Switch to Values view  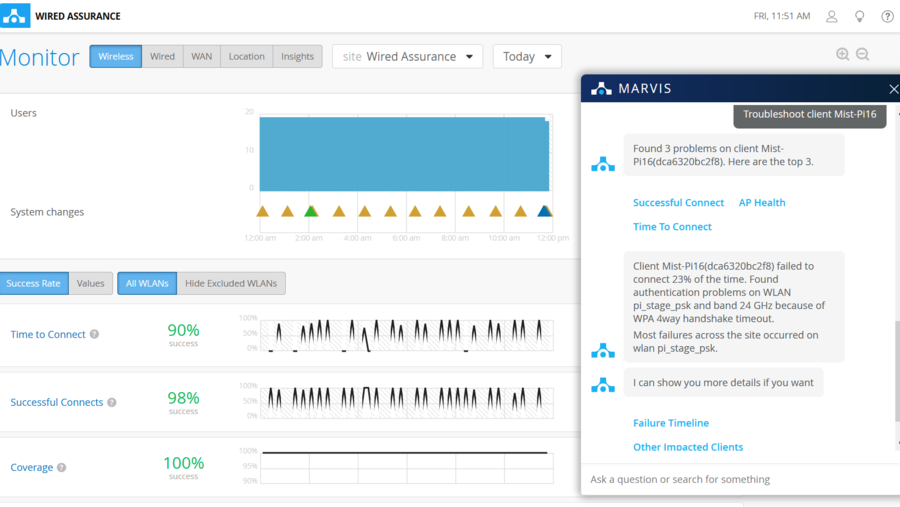(x=90, y=283)
